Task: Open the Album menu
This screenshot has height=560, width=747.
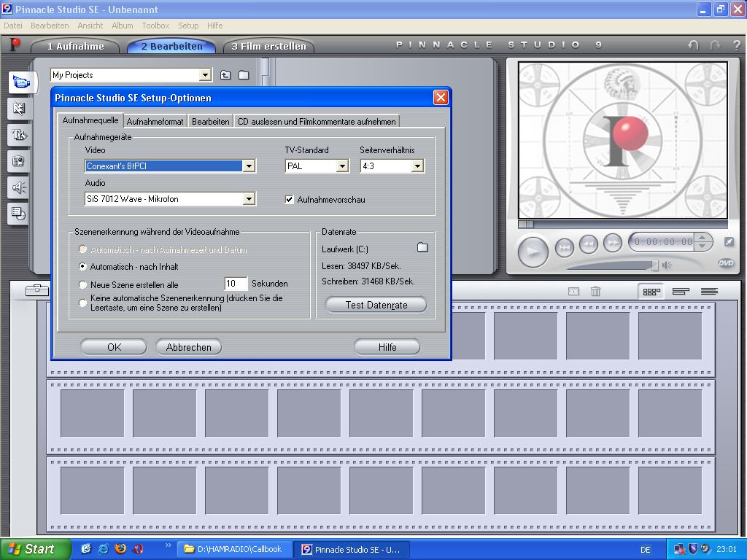Action: click(123, 26)
